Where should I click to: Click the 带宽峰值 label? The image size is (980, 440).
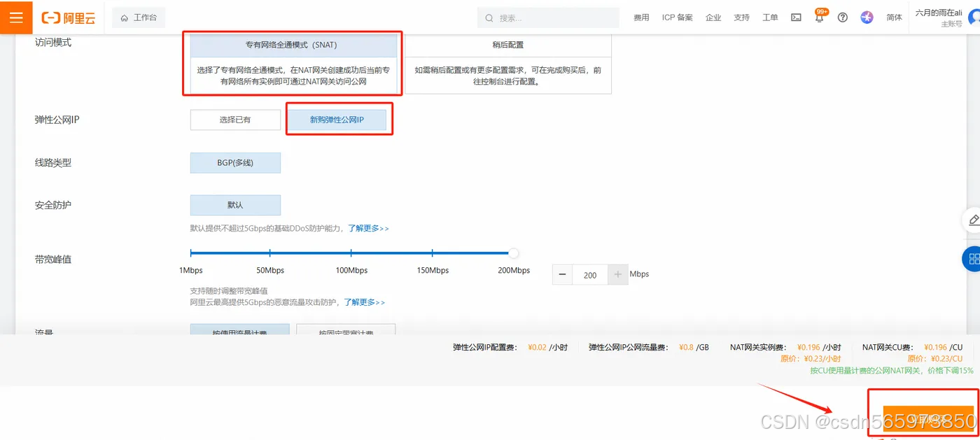(x=53, y=260)
